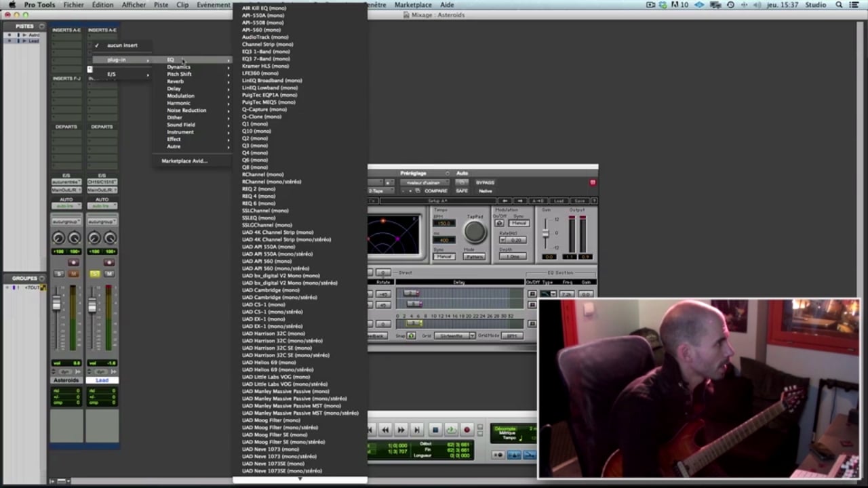This screenshot has height=488, width=868.
Task: Click the Spotlight search icon in menu bar
Action: 839,5
